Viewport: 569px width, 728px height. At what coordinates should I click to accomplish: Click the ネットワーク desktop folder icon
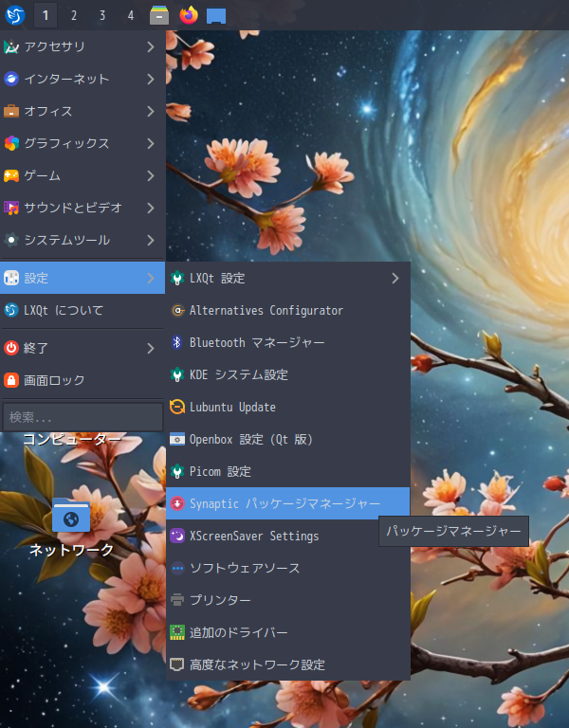[70, 515]
